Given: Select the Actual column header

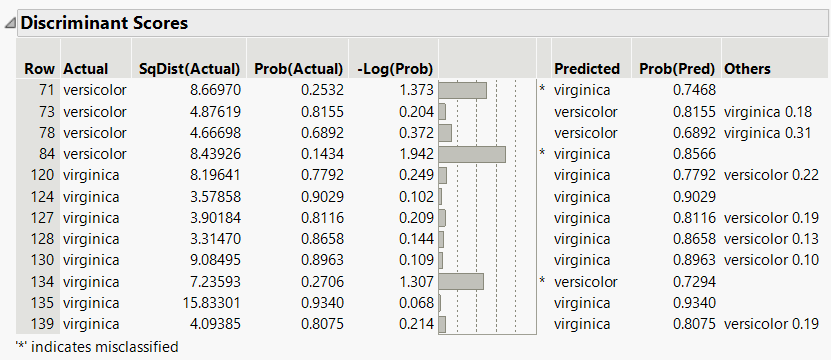Looking at the screenshot, I should pyautogui.click(x=85, y=69).
